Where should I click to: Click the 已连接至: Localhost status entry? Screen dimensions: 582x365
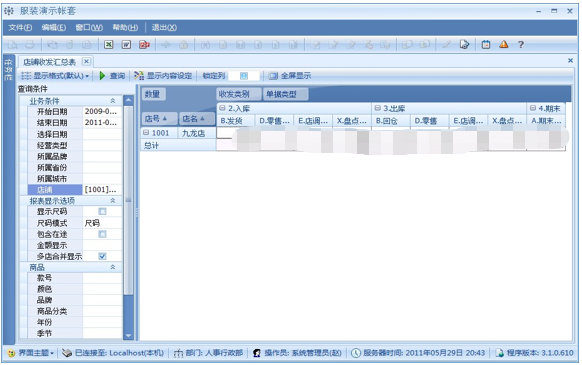tap(113, 353)
